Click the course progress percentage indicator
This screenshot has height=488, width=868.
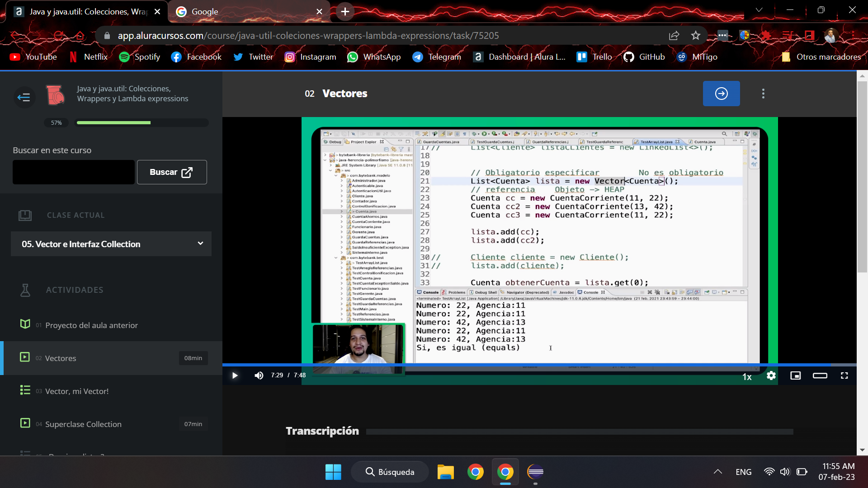pos(56,122)
